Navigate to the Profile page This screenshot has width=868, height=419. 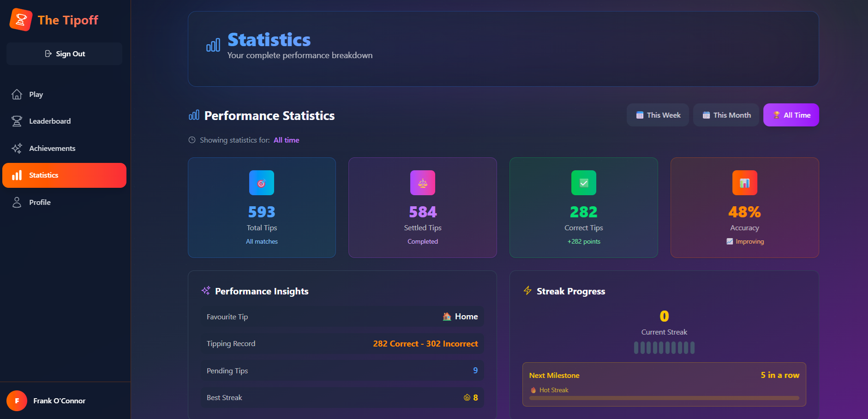point(40,203)
